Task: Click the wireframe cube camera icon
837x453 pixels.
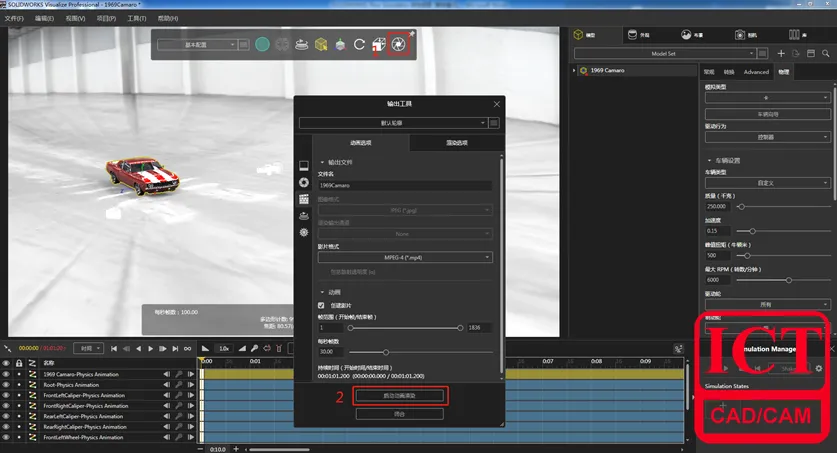Action: [x=378, y=44]
